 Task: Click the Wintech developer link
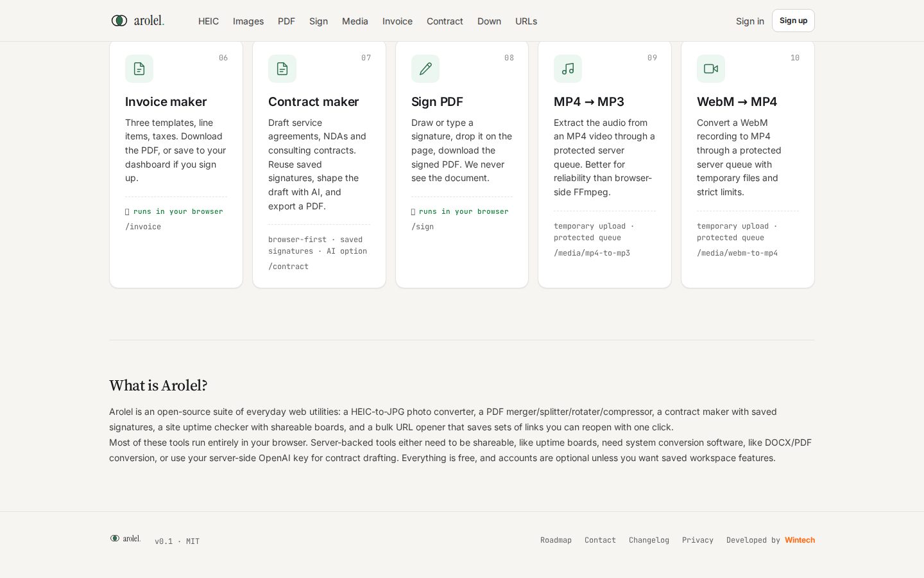(x=800, y=540)
